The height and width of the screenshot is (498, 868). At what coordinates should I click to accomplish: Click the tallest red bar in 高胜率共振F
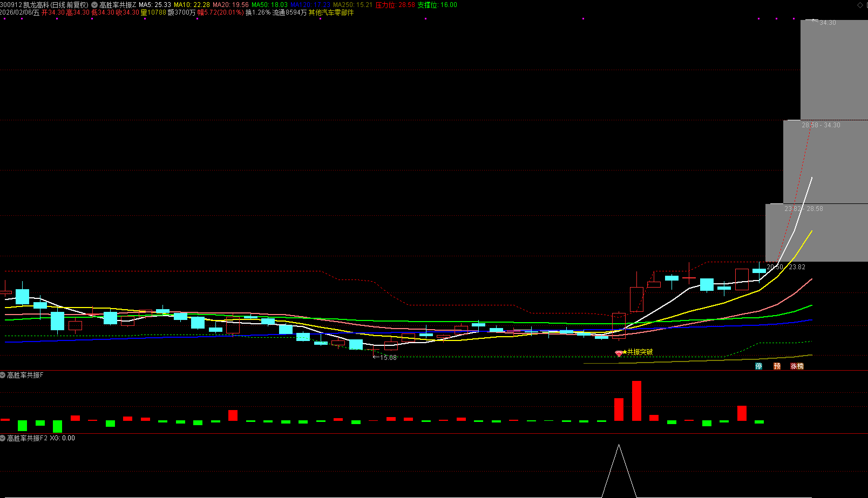pos(636,401)
